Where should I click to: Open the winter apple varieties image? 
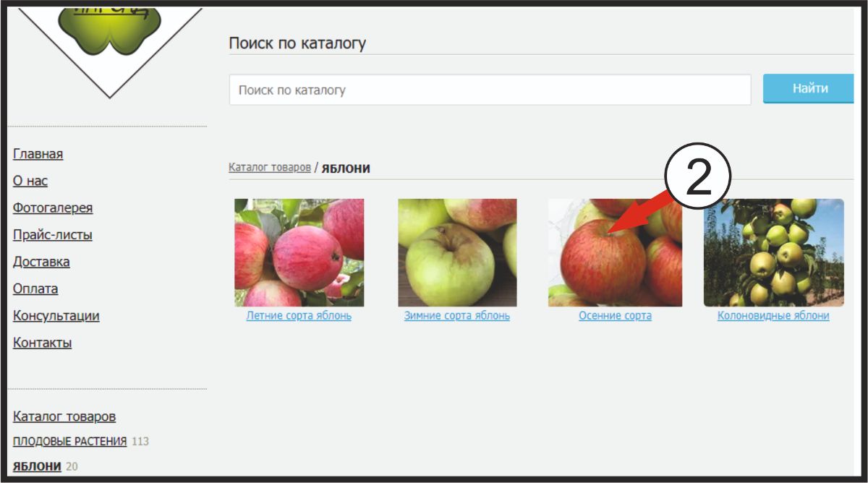pyautogui.click(x=457, y=252)
